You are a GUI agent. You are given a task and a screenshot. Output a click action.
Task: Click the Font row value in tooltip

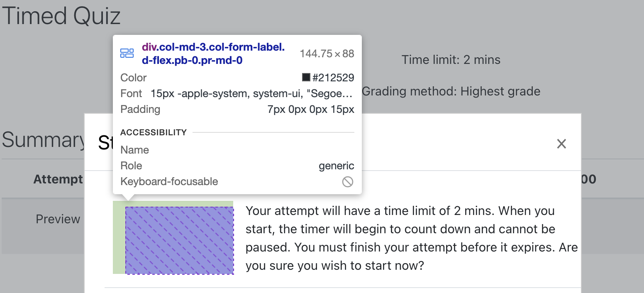coord(252,94)
